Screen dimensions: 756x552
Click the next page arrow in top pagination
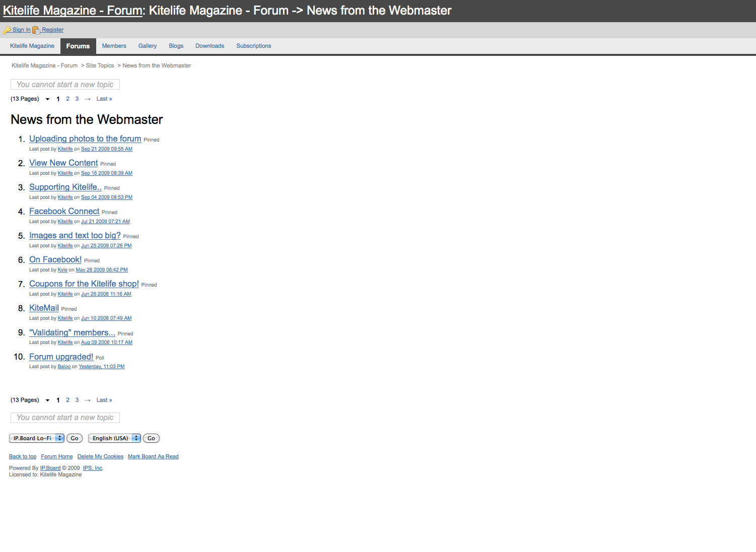[x=88, y=99]
